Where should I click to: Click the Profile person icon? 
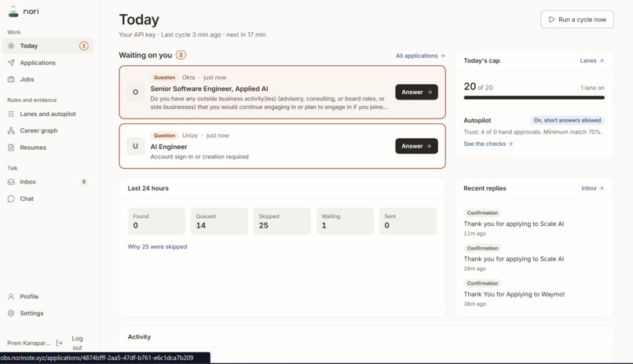[11, 297]
